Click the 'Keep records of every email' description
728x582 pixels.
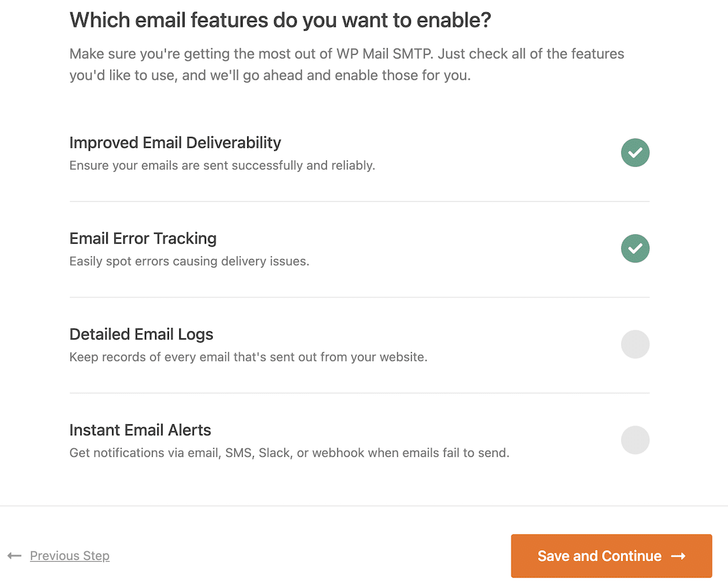(249, 357)
